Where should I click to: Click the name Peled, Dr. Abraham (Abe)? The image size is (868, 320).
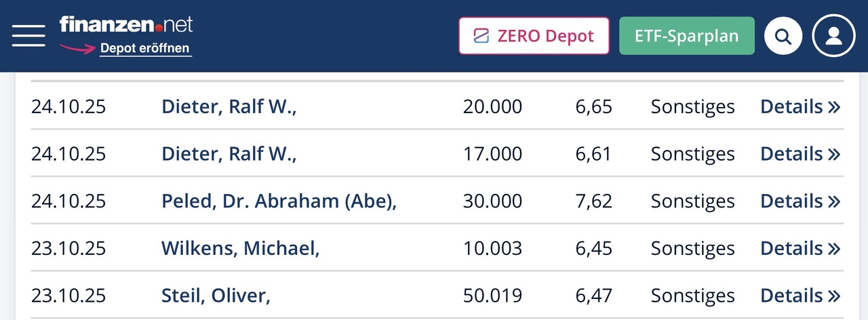coord(278,201)
